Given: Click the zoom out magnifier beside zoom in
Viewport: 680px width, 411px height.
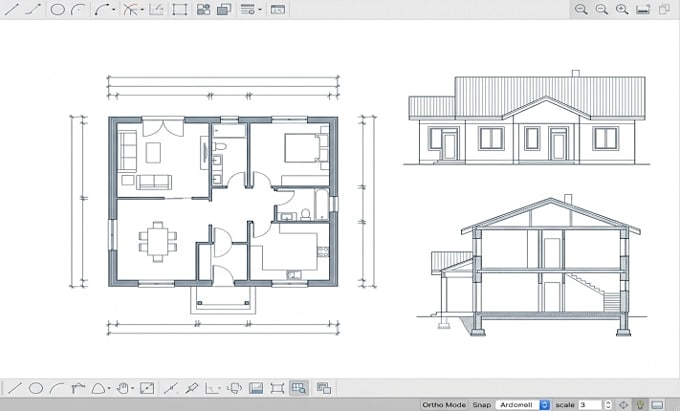Looking at the screenshot, I should coord(602,9).
